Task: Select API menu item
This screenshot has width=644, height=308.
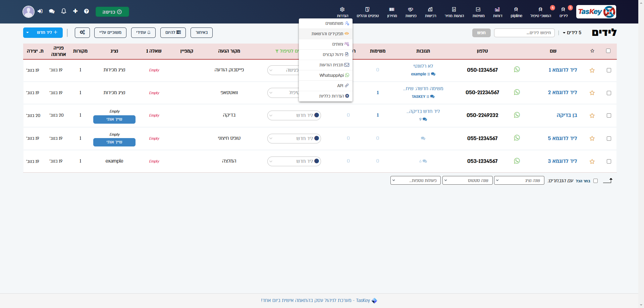Action: 325,86
